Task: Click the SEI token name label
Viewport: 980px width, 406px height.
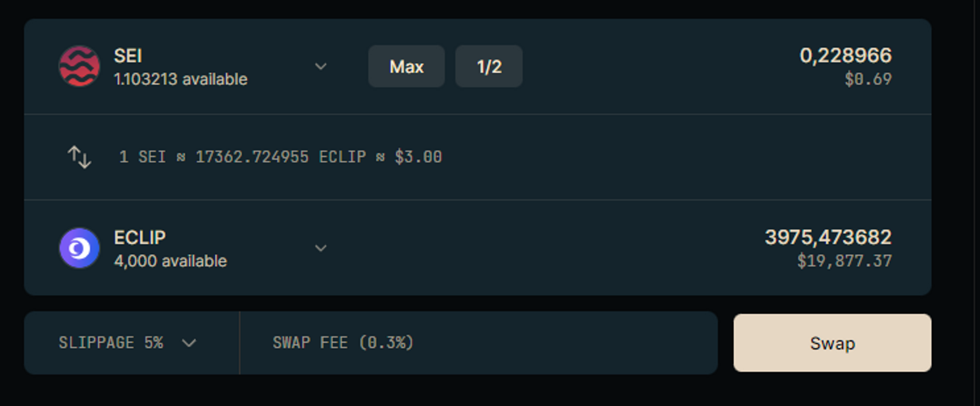Action: point(128,56)
